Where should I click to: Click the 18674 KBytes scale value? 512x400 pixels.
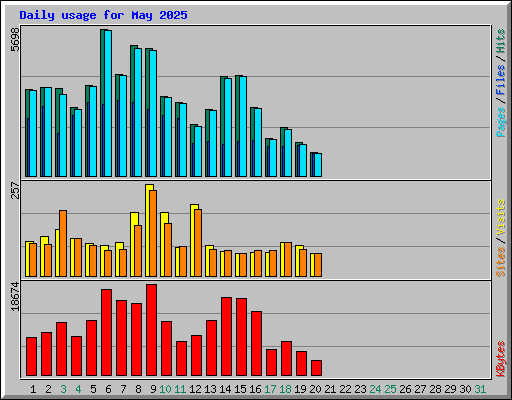[x=15, y=297]
